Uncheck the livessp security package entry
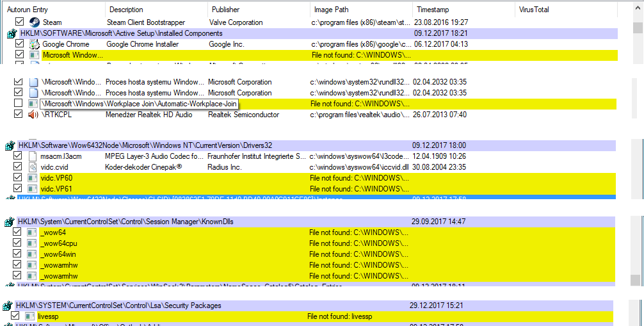 pos(15,316)
